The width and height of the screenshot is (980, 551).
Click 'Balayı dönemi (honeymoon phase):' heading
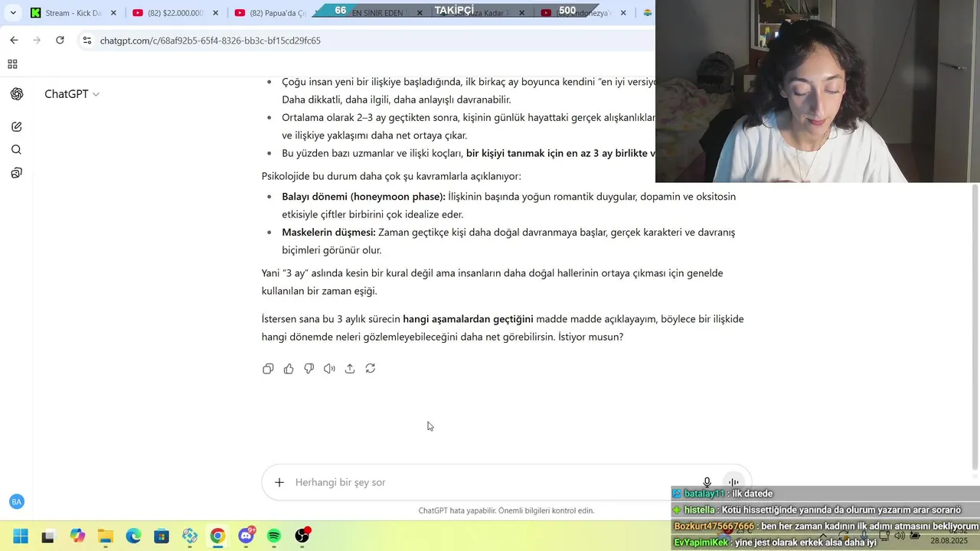tap(364, 197)
